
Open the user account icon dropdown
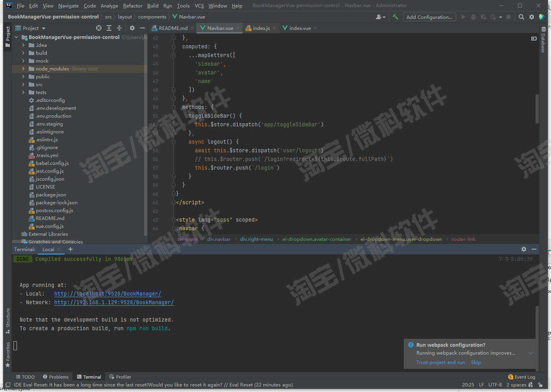380,17
